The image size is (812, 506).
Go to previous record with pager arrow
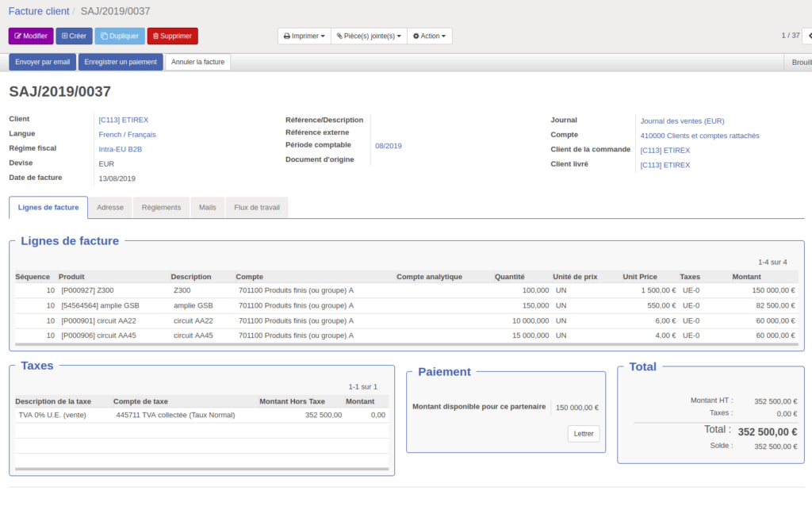coord(808,36)
